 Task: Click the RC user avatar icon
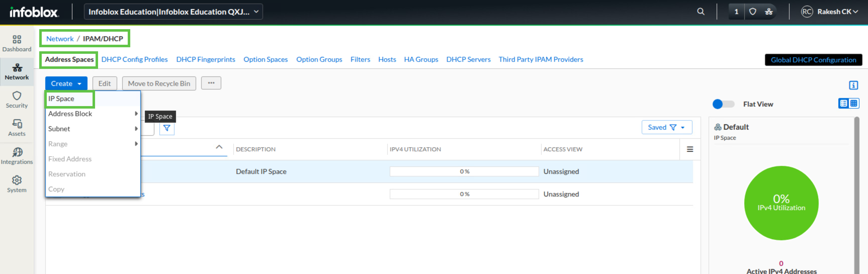[x=807, y=12]
